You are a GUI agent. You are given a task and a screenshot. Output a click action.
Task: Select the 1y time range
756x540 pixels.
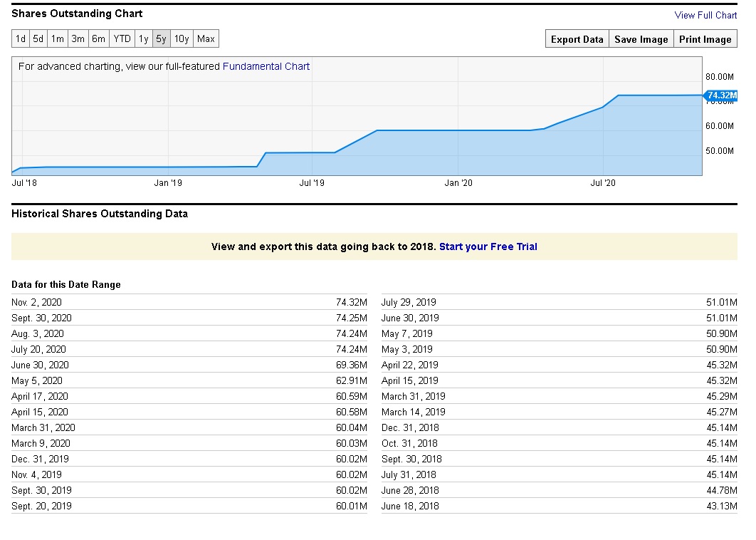click(144, 39)
